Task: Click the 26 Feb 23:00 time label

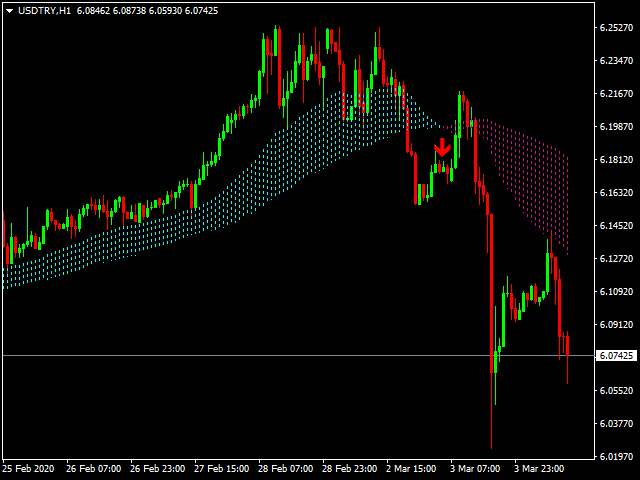Action: coord(161,468)
